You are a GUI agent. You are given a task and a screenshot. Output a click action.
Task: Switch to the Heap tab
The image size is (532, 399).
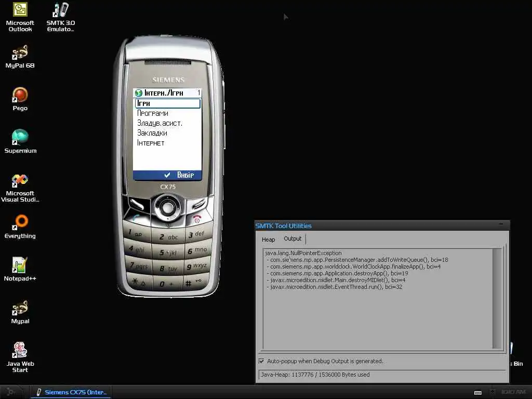pos(269,240)
